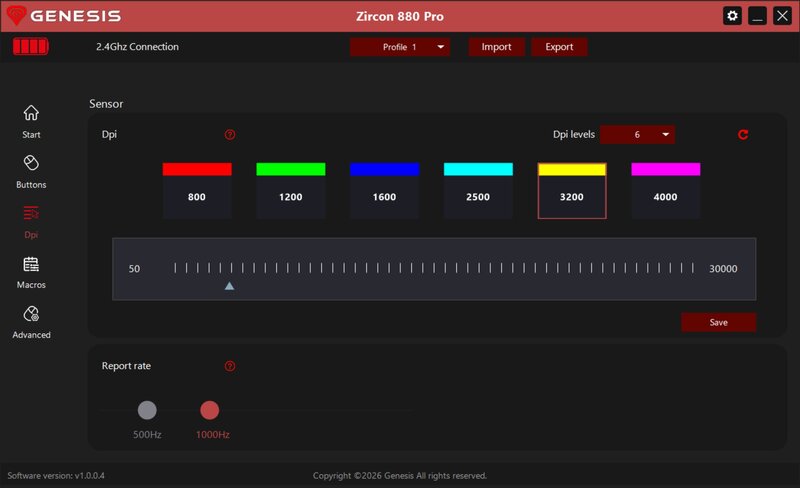Check the battery level indicator
Viewport: 800px width, 488px height.
coord(31,46)
